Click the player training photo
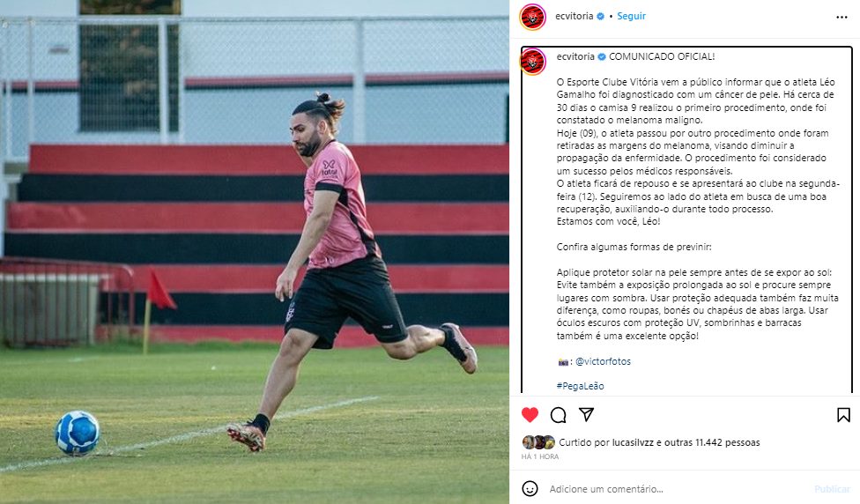 coord(255,252)
